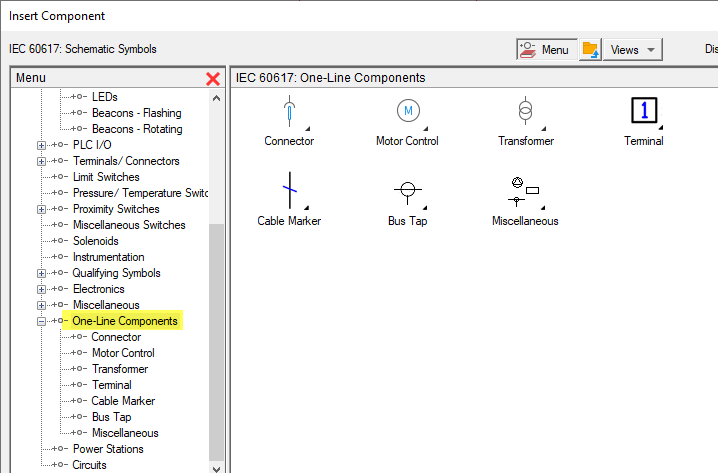Select Transformer in the menu tree
This screenshot has width=718, height=473.
click(120, 369)
